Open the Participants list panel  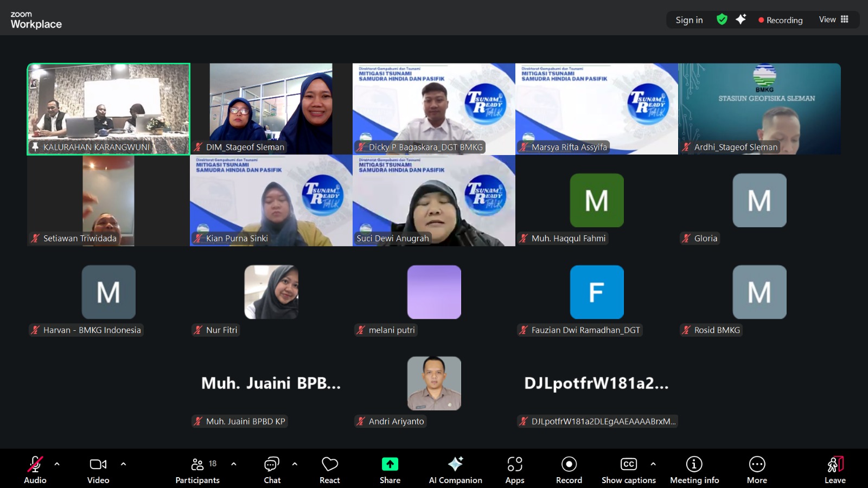(x=197, y=470)
